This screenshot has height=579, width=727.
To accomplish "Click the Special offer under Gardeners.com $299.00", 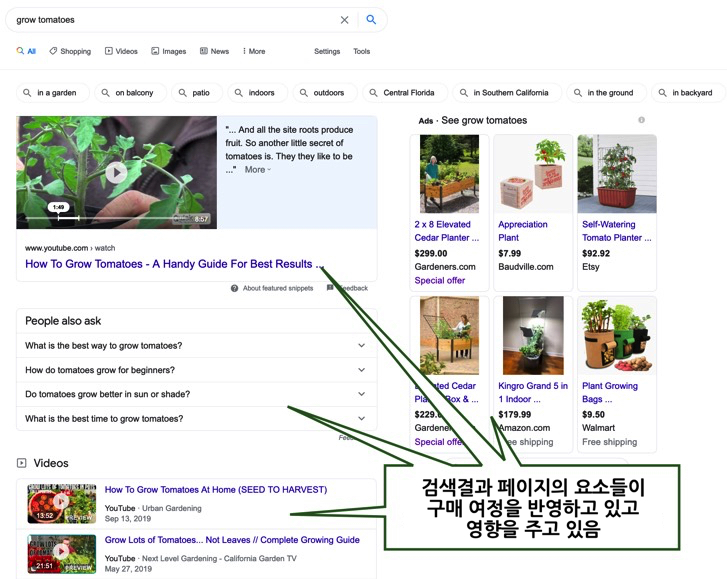I will click(x=440, y=280).
